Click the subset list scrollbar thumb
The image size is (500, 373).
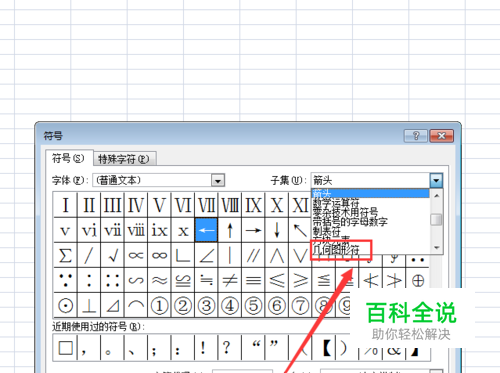(x=436, y=220)
